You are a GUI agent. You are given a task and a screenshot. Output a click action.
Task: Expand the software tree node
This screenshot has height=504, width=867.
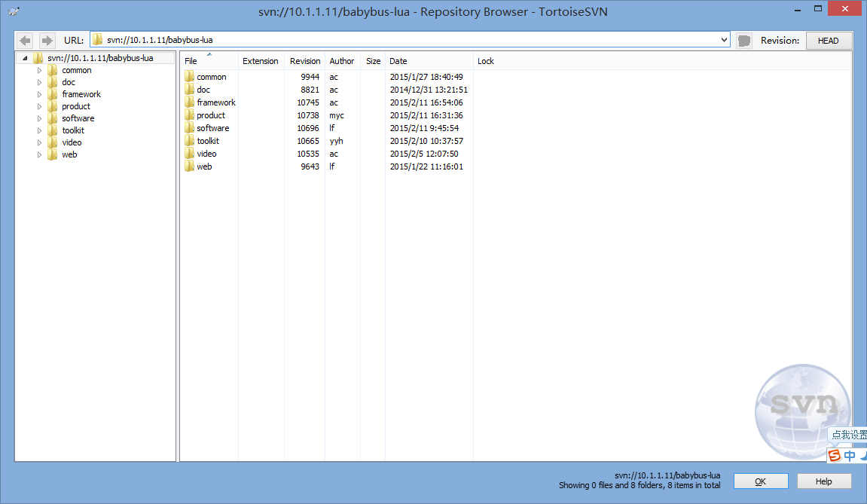[39, 118]
